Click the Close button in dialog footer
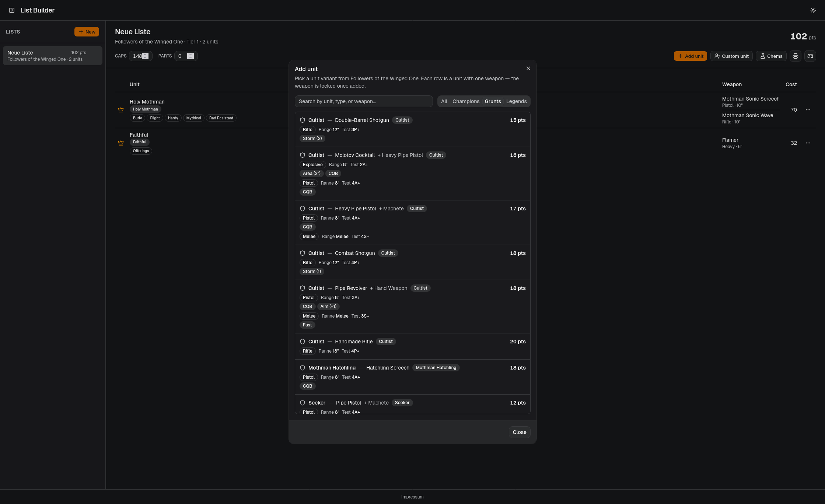 (x=519, y=432)
